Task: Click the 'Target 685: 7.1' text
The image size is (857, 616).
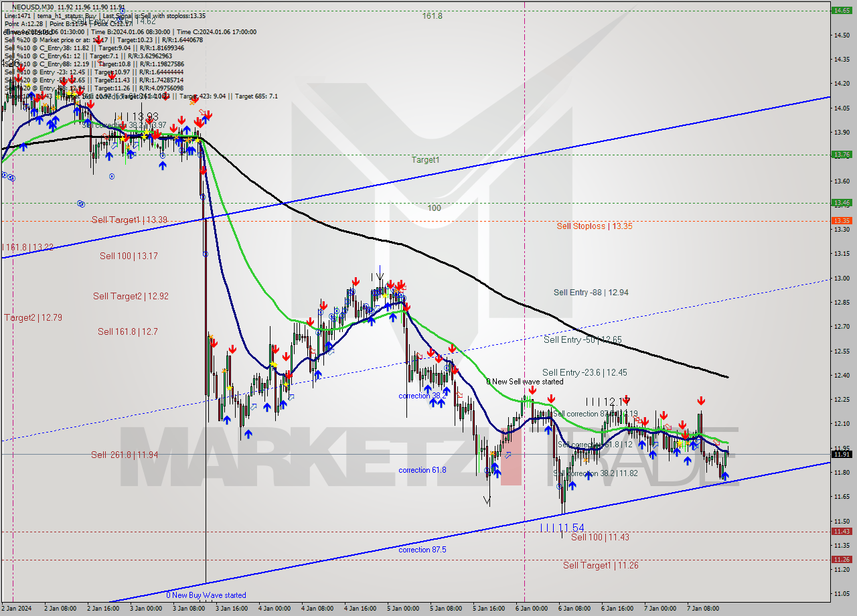Action: (254, 96)
